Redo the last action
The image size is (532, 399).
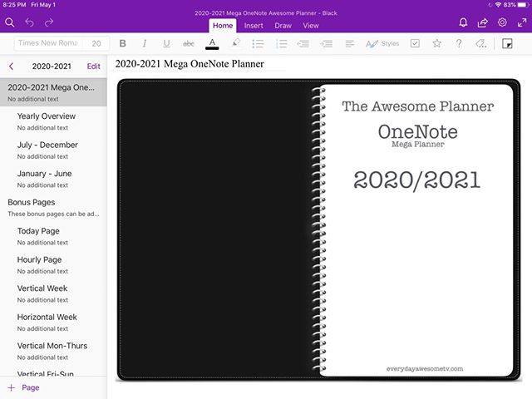pyautogui.click(x=49, y=22)
